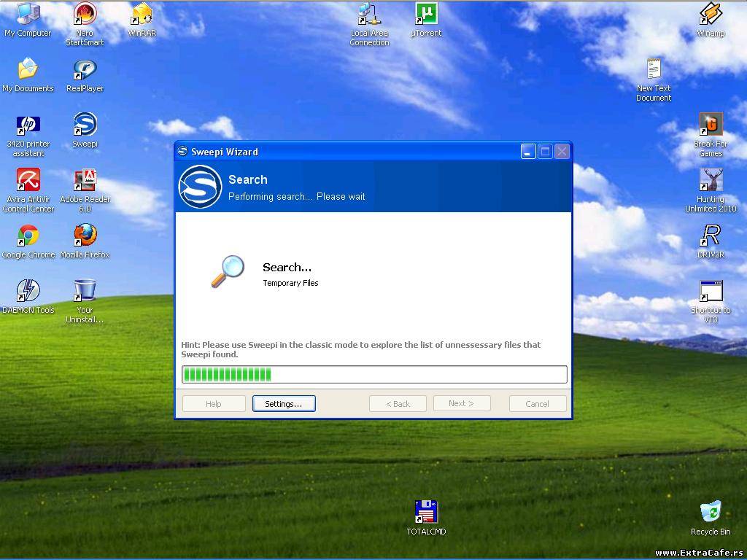Viewport: 747px width, 560px height.
Task: Cancel the Sweepi search
Action: pos(538,404)
